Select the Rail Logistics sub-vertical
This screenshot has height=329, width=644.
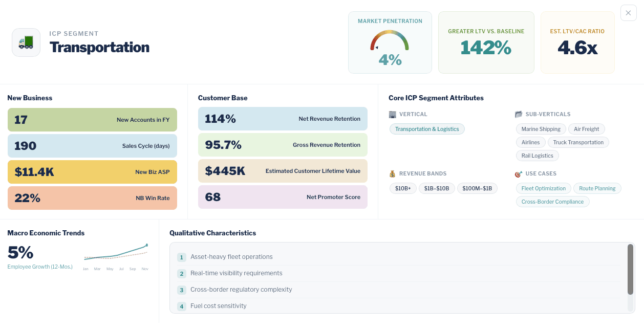coord(537,156)
